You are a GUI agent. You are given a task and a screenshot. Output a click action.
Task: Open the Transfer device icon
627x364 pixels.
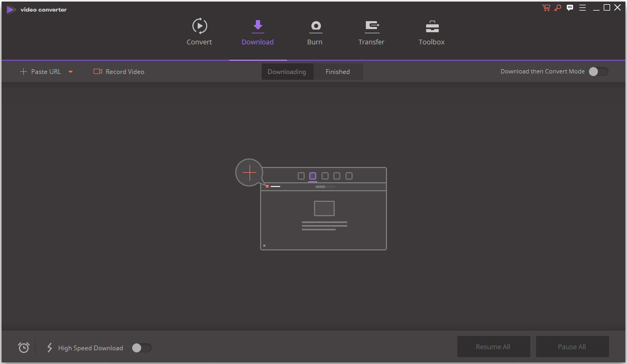click(372, 27)
